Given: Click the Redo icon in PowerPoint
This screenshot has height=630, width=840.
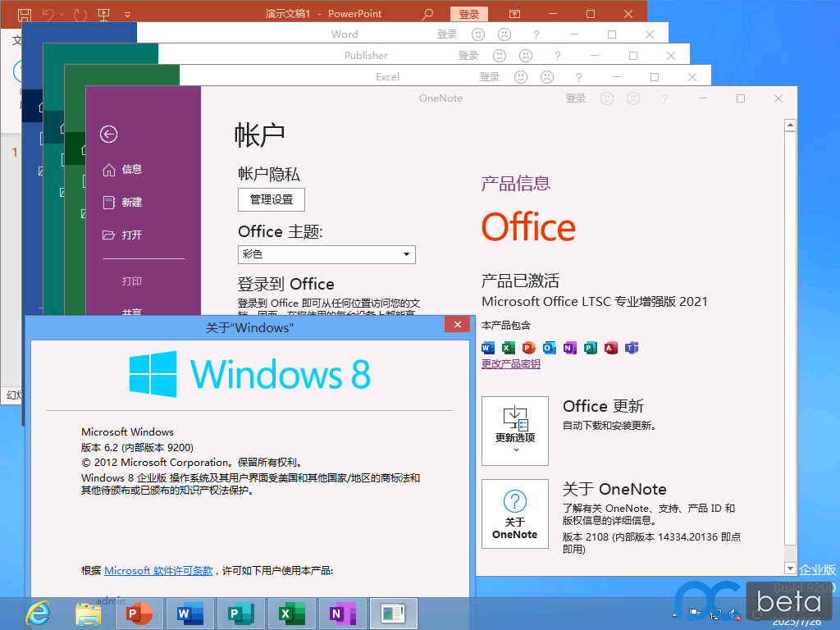Looking at the screenshot, I should [80, 15].
